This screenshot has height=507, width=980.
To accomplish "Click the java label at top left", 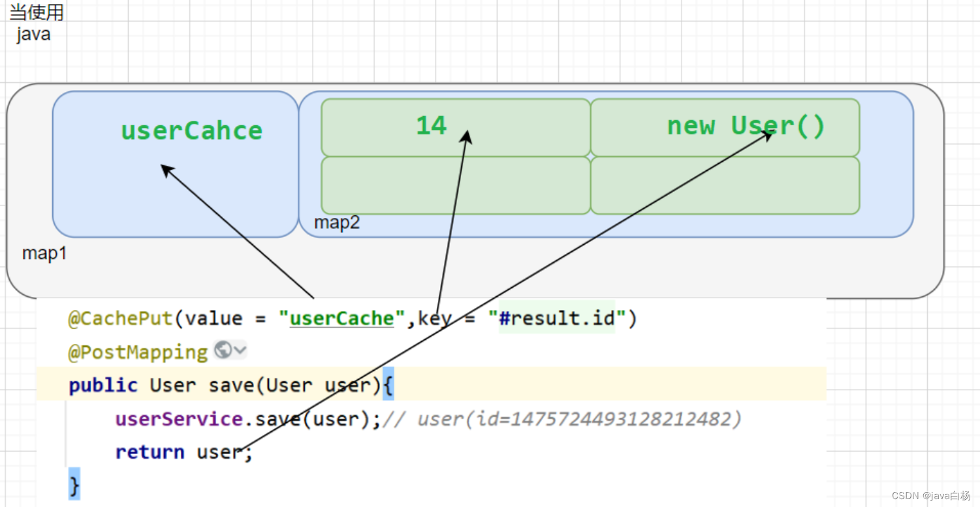I will 34,35.
